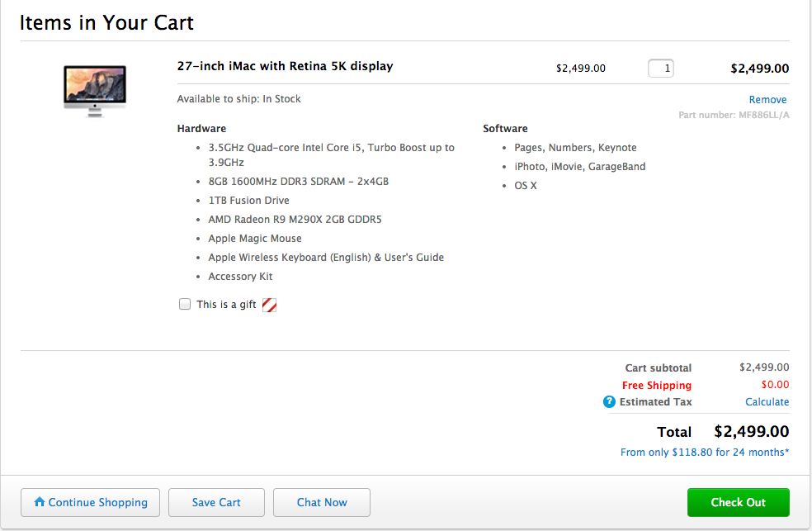
Task: Open the 'From only $118.80 for 24 months' financing link
Action: tap(704, 453)
